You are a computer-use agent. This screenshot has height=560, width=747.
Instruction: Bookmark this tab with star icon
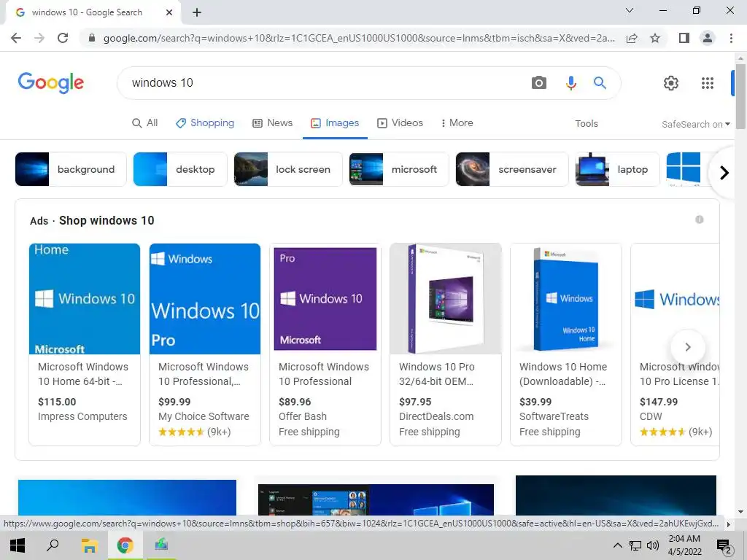click(655, 38)
